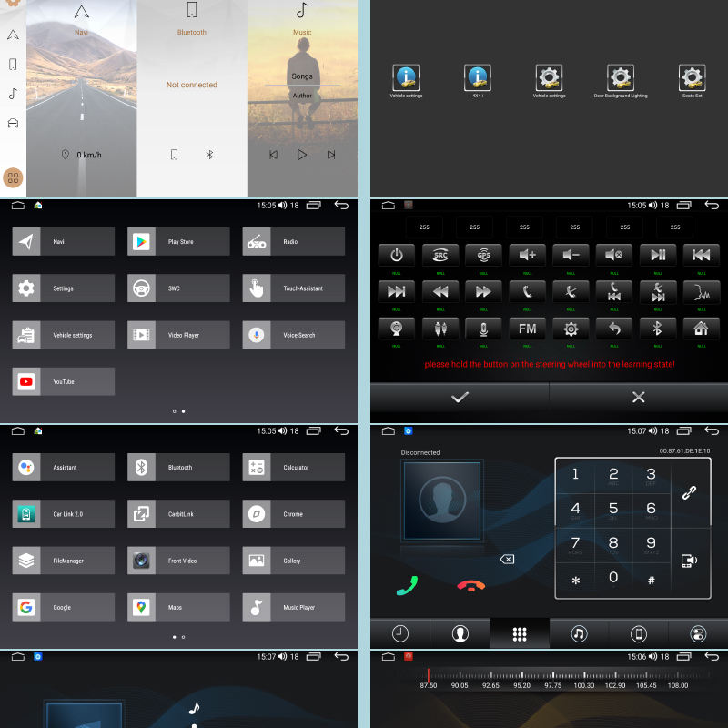Select the microphone key in SWC grid
The width and height of the screenshot is (728, 728).
pos(483,329)
